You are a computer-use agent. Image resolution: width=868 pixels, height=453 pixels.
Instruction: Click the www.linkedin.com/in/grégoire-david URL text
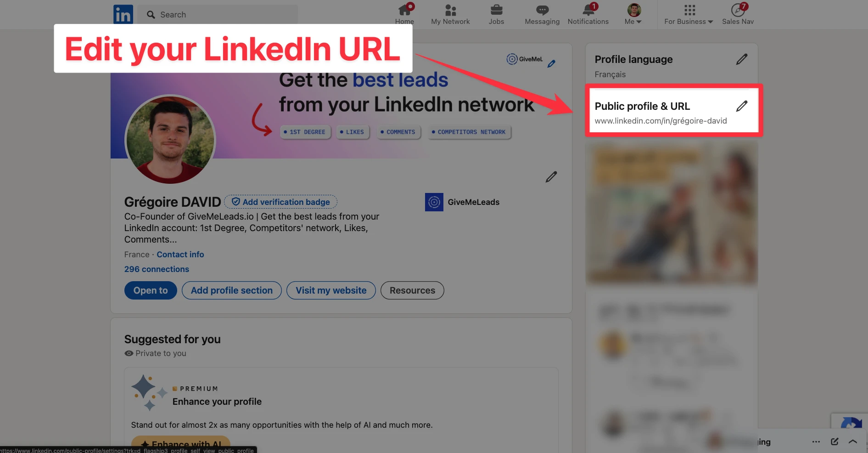point(661,121)
